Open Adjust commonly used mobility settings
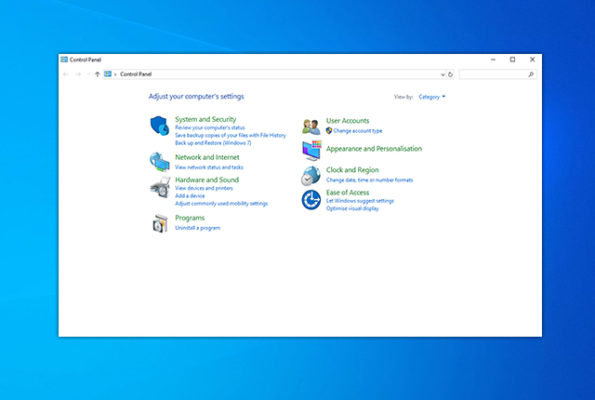595x400 pixels. [221, 203]
